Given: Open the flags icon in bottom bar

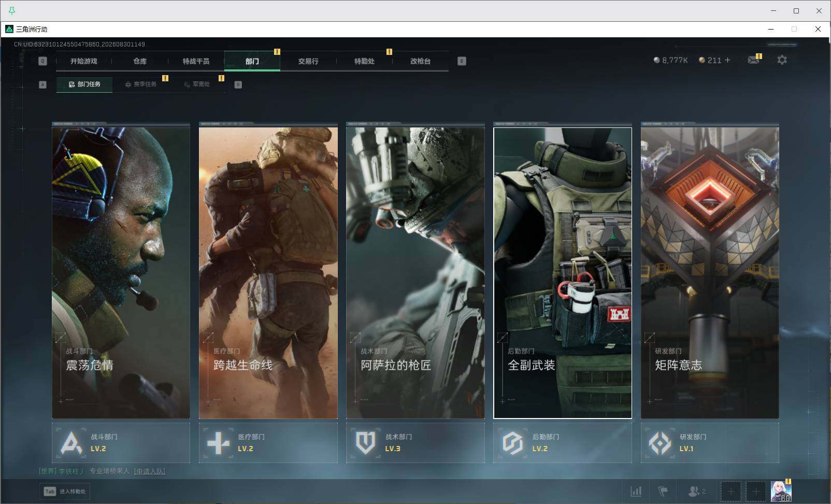Looking at the screenshot, I should (663, 491).
